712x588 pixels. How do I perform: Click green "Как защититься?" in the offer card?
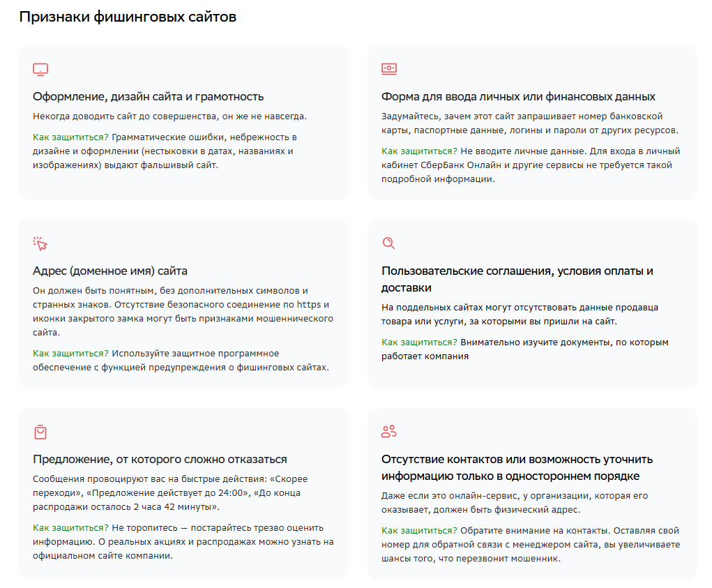(x=70, y=527)
